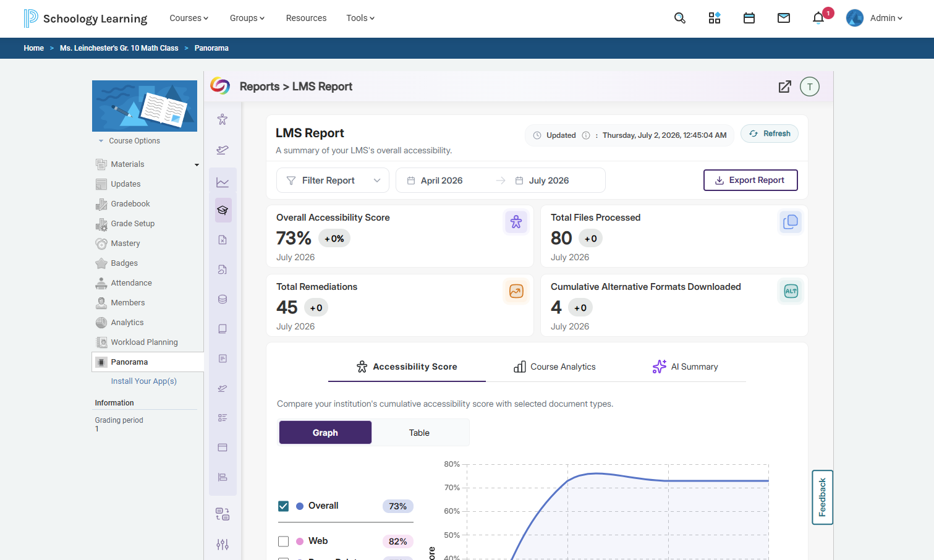Image resolution: width=934 pixels, height=560 pixels.
Task: Open the notifications bell icon
Action: click(818, 18)
